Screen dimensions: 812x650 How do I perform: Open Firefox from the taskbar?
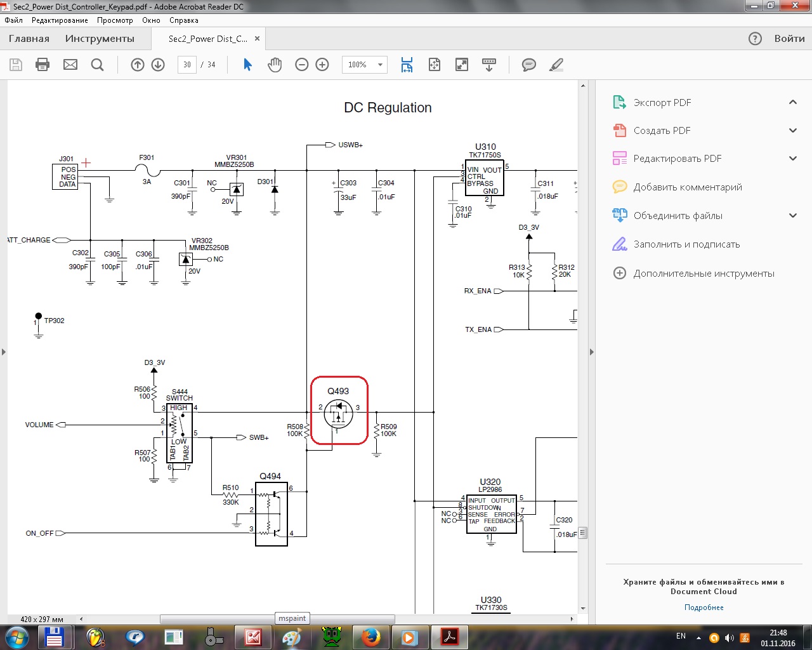(x=370, y=637)
